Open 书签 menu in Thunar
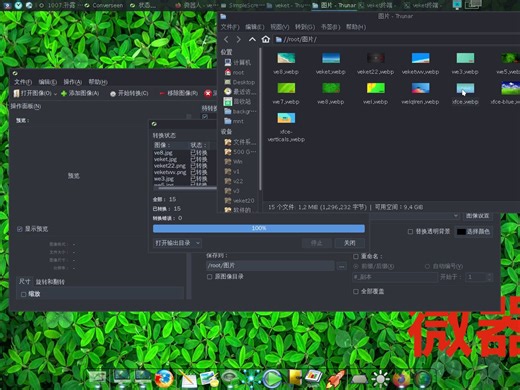 tap(330, 27)
